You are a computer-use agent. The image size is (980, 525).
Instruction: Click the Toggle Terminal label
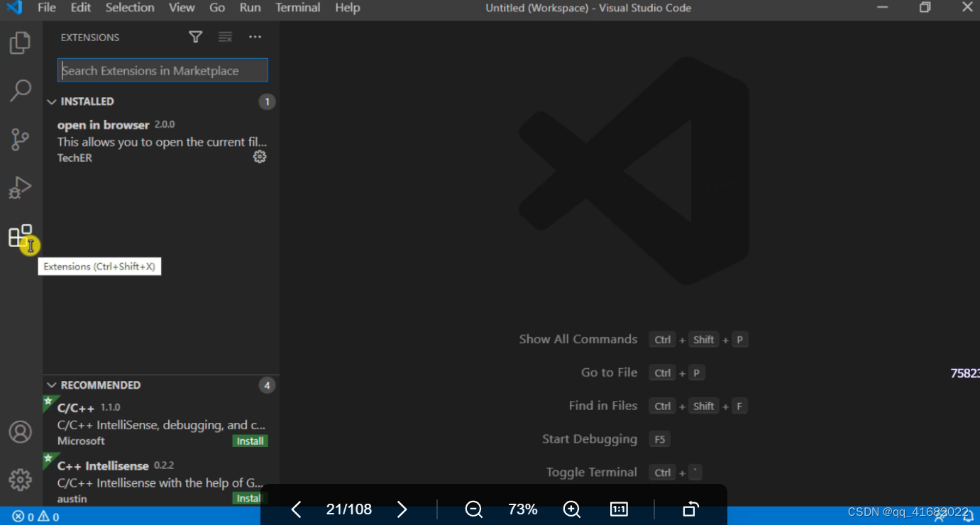tap(592, 472)
